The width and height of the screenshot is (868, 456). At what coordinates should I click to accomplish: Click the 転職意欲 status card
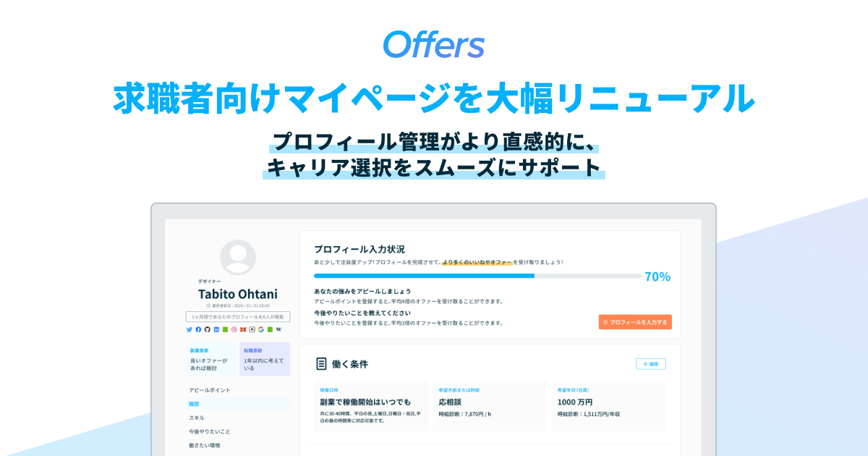coord(265,359)
